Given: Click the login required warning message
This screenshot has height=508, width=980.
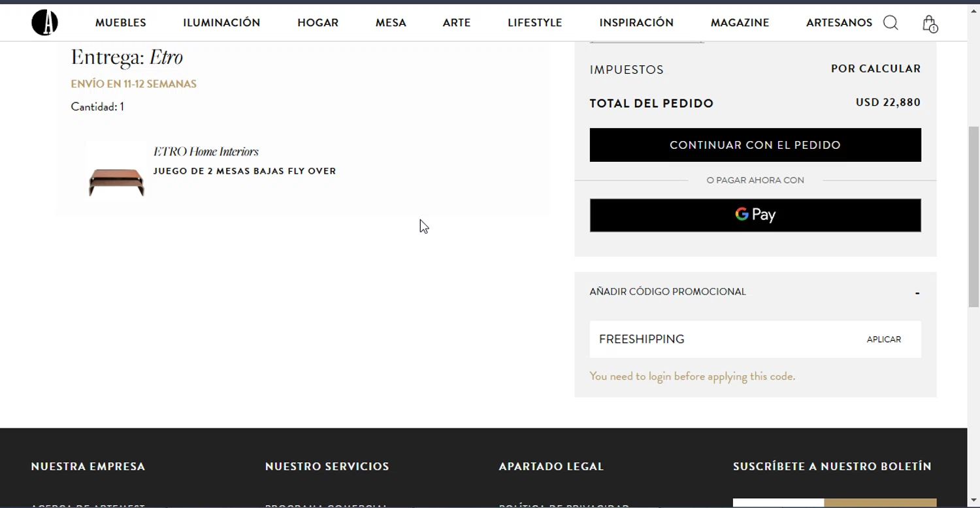Looking at the screenshot, I should click(693, 376).
